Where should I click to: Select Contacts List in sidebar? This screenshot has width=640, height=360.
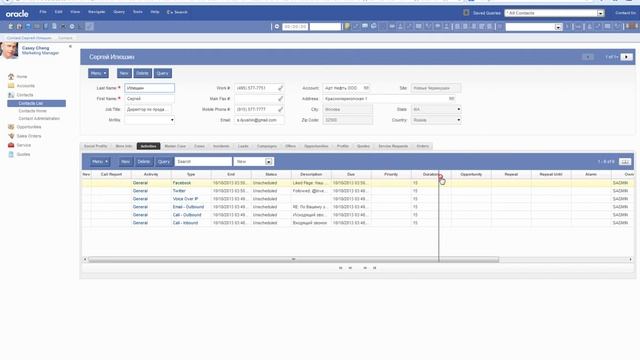(36, 104)
